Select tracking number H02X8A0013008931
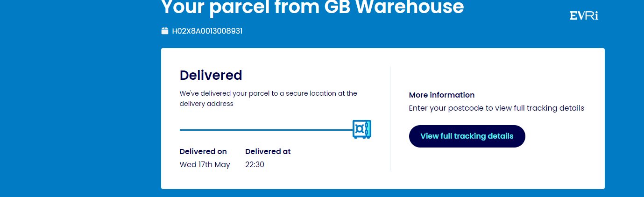 pos(207,31)
